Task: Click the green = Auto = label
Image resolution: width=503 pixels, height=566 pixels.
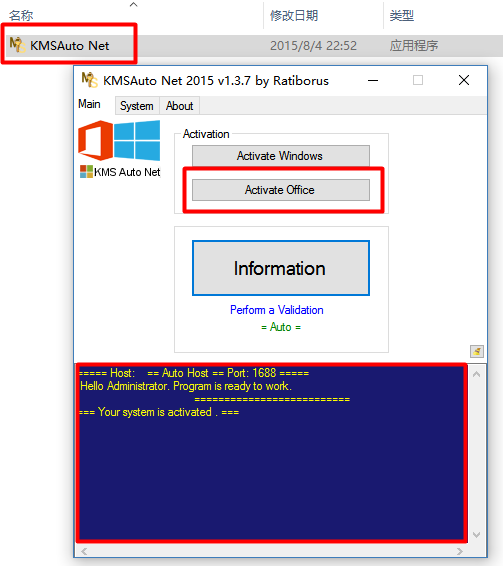Action: (x=281, y=327)
